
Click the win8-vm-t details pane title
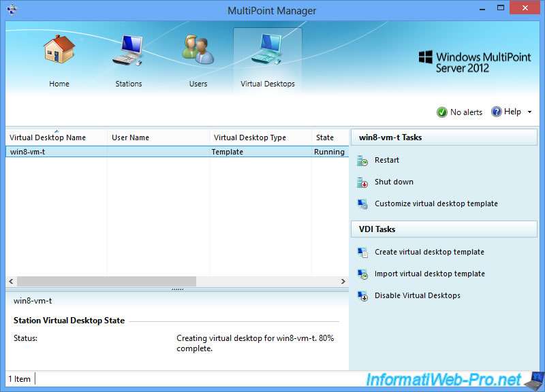[x=33, y=301]
